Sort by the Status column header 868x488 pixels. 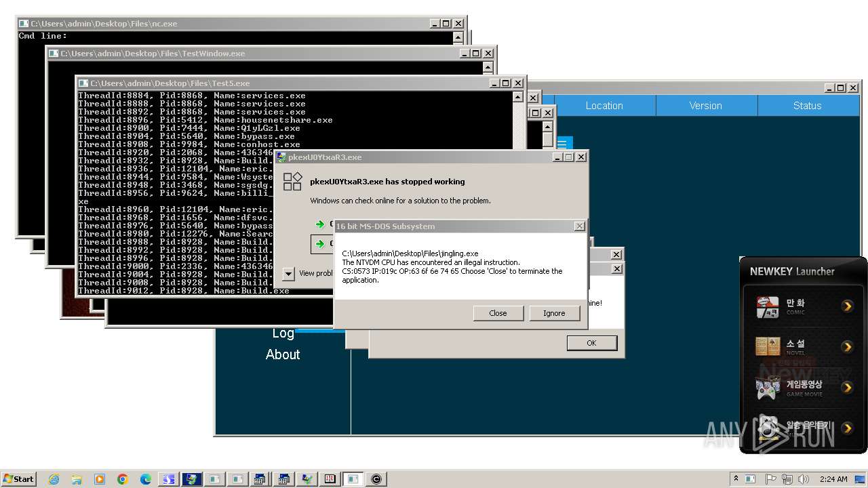pyautogui.click(x=808, y=106)
